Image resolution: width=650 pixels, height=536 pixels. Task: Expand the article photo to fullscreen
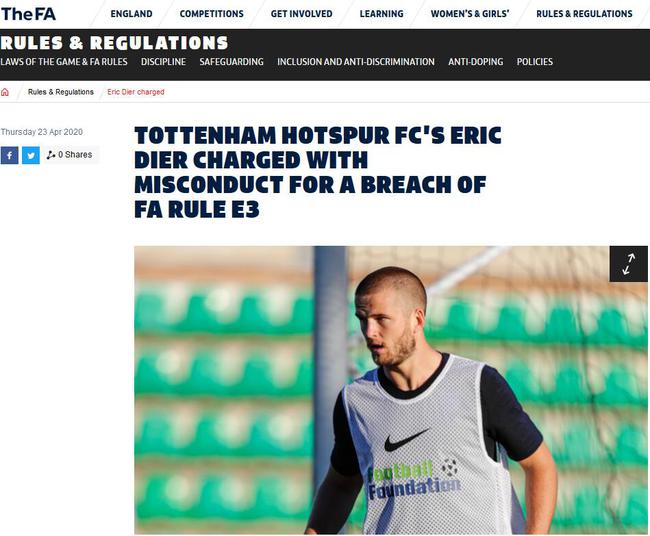(628, 264)
